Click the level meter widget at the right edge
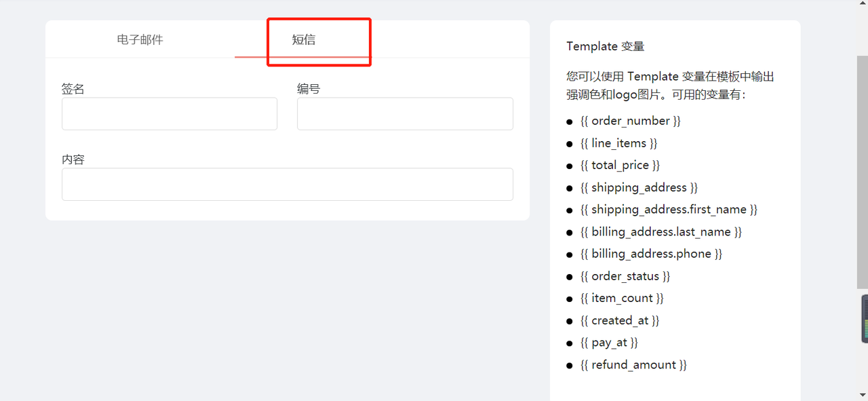The image size is (868, 401). pos(865,319)
